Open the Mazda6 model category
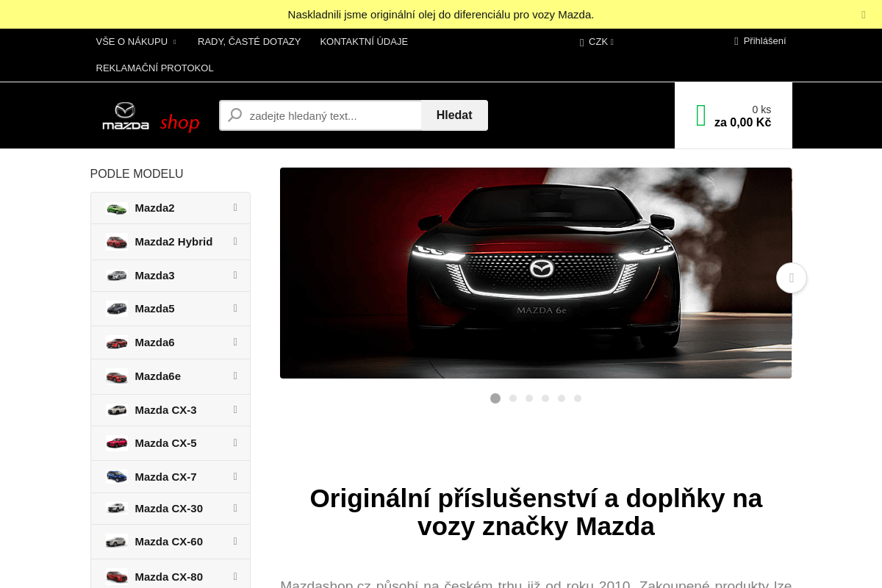Image resolution: width=882 pixels, height=588 pixels. click(171, 343)
